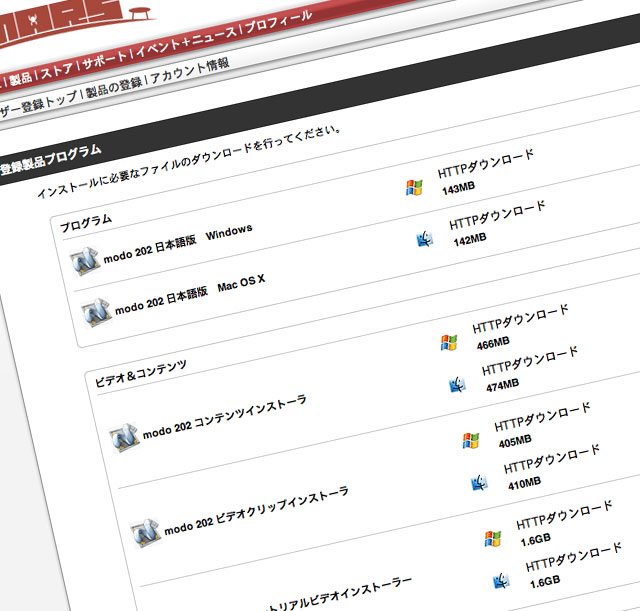Click the ビデオ&コンテンツ group heading
The height and width of the screenshot is (611, 640).
pos(141,373)
